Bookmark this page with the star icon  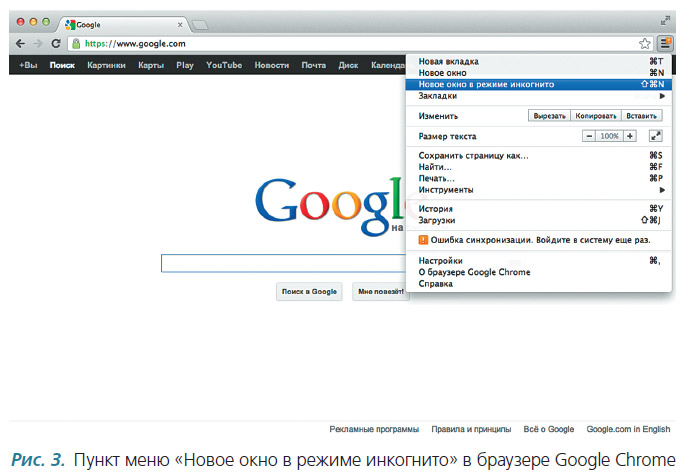pyautogui.click(x=645, y=43)
